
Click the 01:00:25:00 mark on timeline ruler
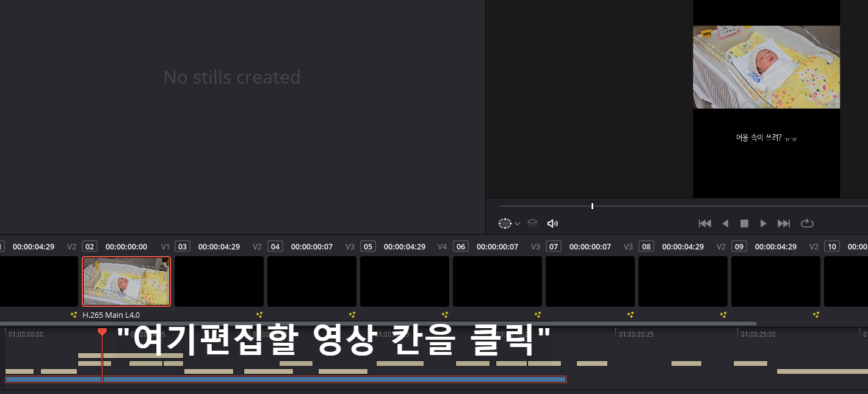click(758, 334)
